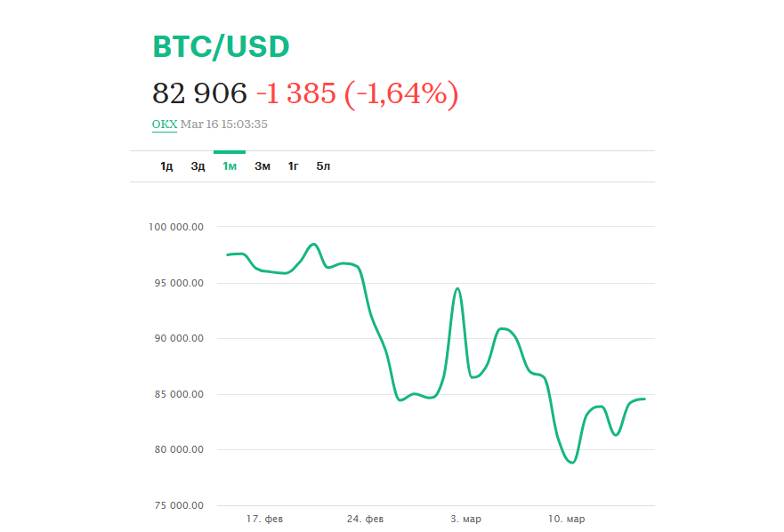The height and width of the screenshot is (532, 784).
Task: Click the 17. фев date label
Action: click(x=264, y=519)
